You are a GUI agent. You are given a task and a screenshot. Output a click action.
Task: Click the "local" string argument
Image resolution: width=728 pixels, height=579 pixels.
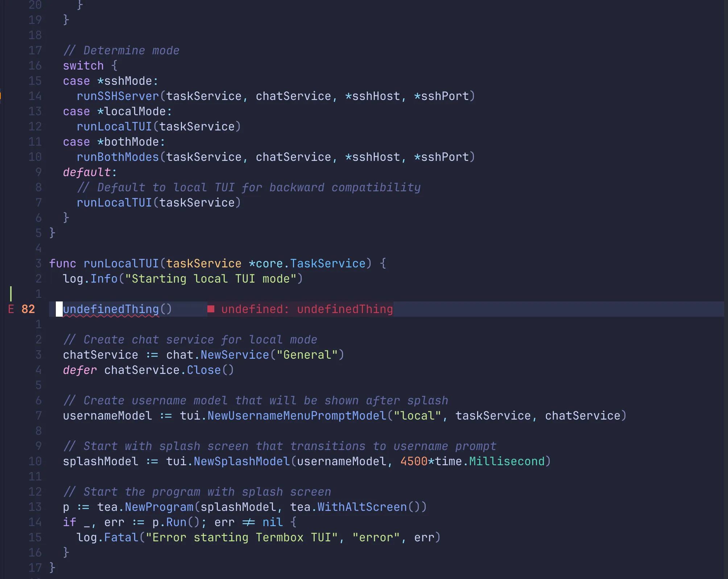[417, 416]
